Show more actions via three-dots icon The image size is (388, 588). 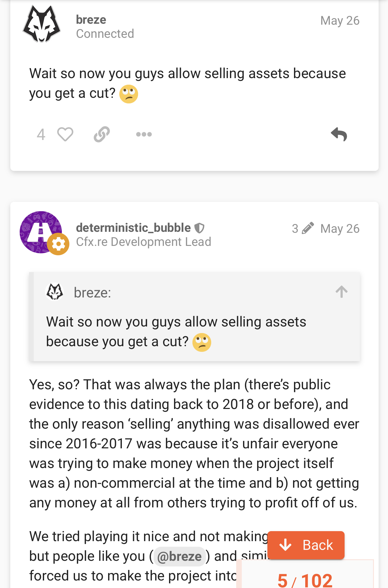[x=144, y=135]
